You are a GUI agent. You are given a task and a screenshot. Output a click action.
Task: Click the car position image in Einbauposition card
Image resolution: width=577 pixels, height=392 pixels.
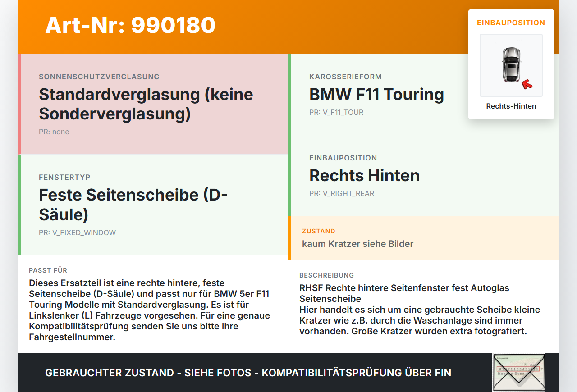pos(511,65)
